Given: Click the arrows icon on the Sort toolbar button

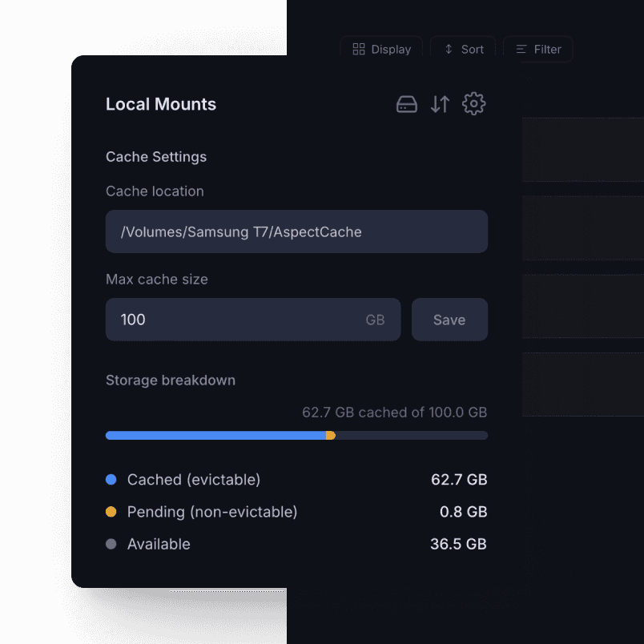Looking at the screenshot, I should (449, 49).
